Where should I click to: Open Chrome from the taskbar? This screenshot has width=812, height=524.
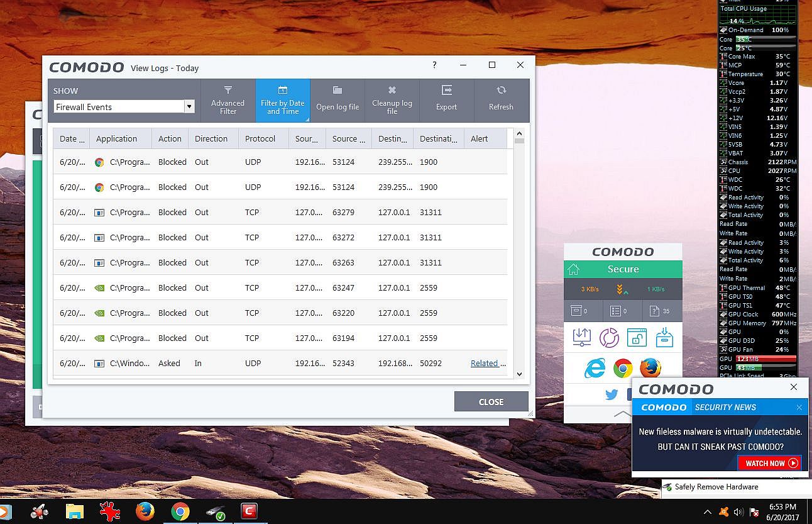pyautogui.click(x=180, y=511)
